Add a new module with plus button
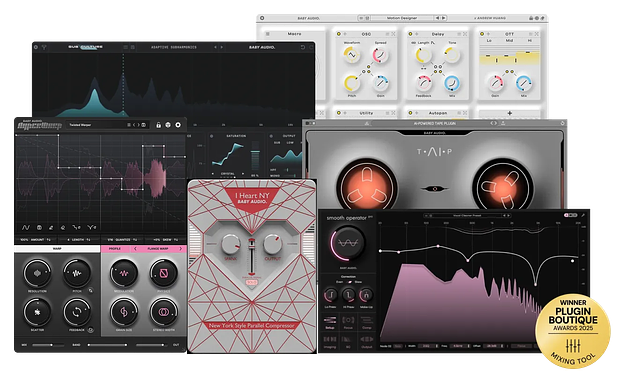This screenshot has width=625, height=383. (509, 113)
